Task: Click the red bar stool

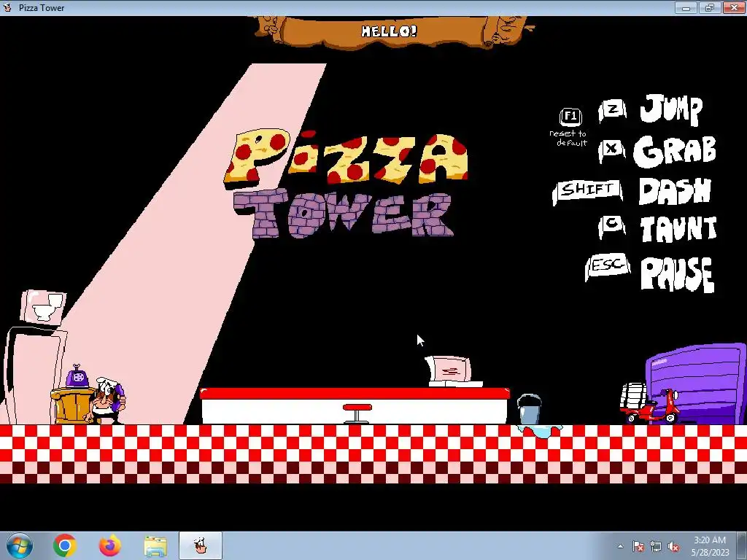Action: [x=357, y=413]
